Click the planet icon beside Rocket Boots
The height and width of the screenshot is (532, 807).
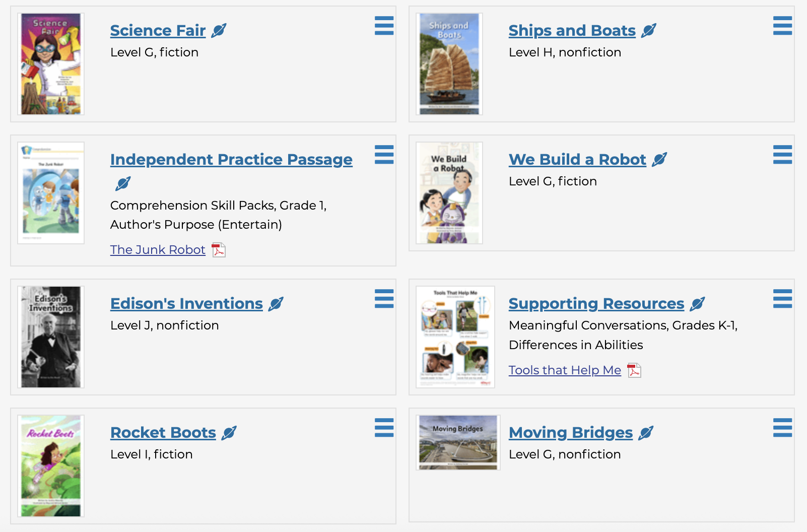229,433
